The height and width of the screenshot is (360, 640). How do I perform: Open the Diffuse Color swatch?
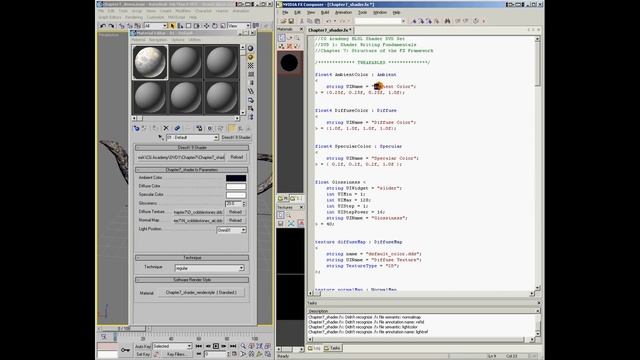click(x=236, y=187)
